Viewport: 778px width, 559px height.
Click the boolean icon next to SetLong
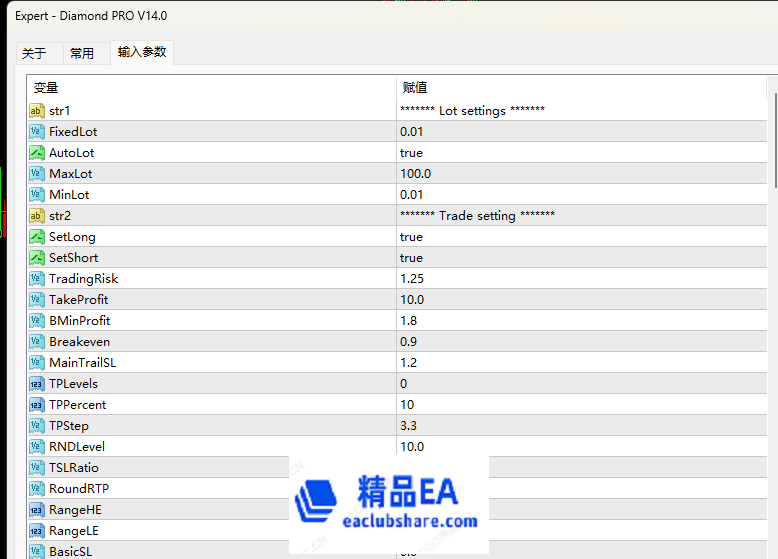coord(37,237)
